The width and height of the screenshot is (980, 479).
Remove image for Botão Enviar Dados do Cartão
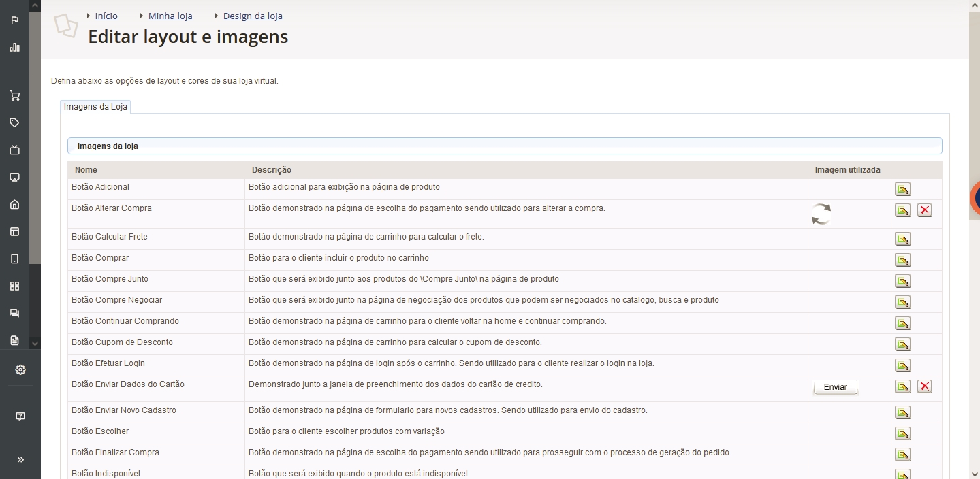tap(924, 386)
